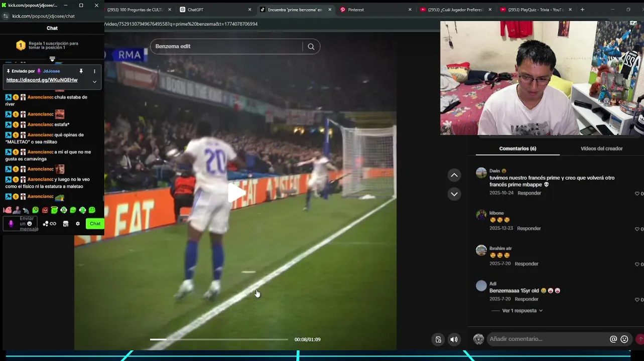
Task: Go to the previous video with the up arrow
Action: point(454,175)
